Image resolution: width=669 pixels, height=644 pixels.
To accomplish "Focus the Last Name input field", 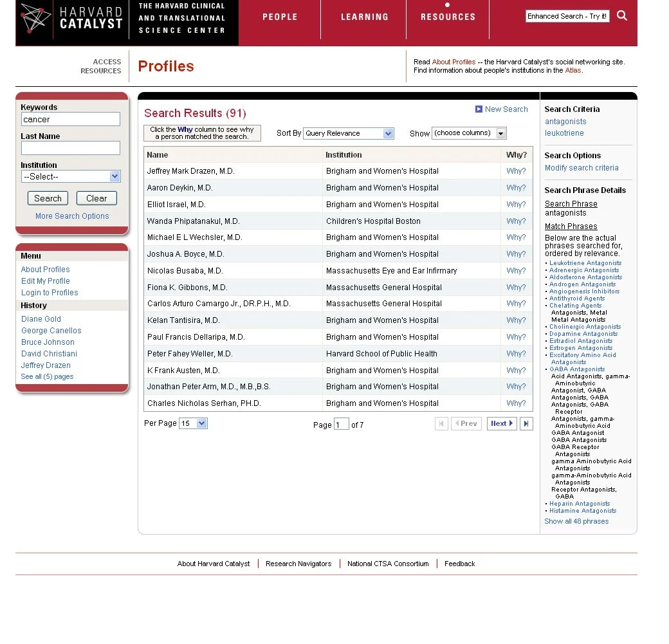I will point(70,148).
